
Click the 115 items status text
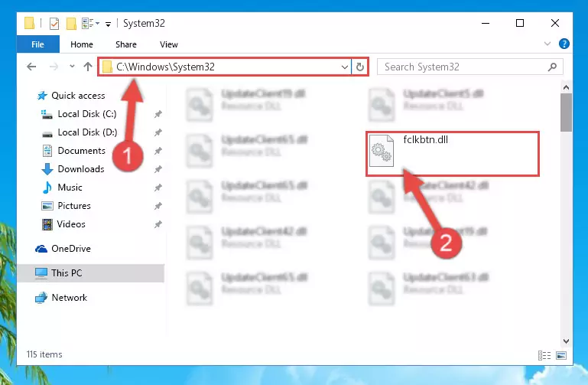44,354
